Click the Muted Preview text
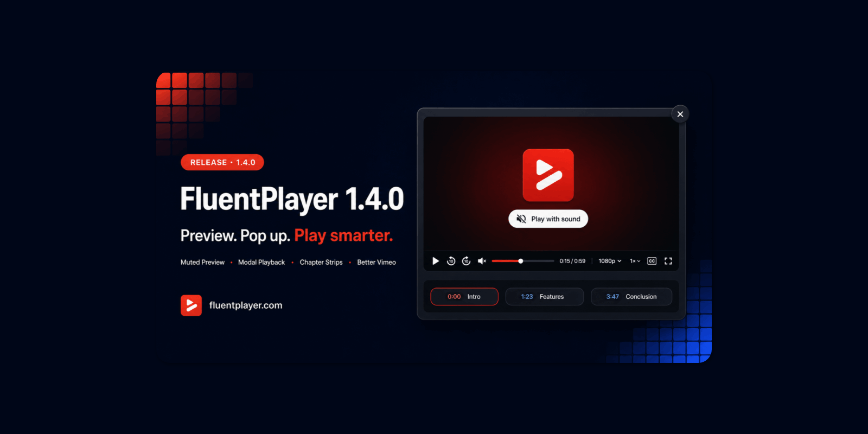Image resolution: width=868 pixels, height=434 pixels. click(x=202, y=262)
